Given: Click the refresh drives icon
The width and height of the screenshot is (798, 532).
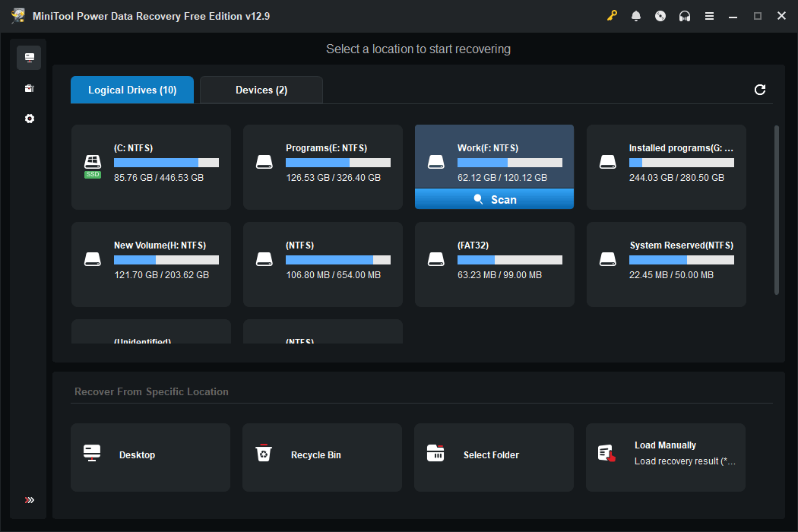Looking at the screenshot, I should click(760, 90).
